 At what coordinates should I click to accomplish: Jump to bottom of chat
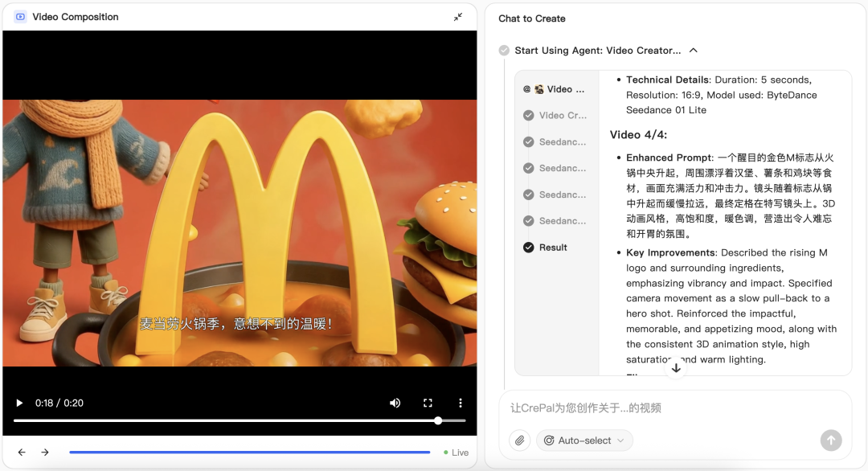click(x=676, y=368)
